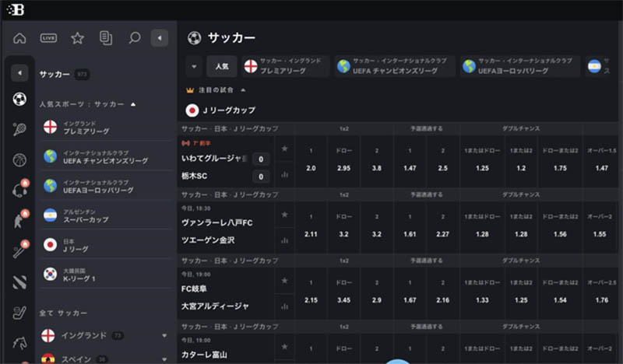Select オーバー2 odds 1.55 on 八戸 match
623x364 pixels.
click(600, 227)
